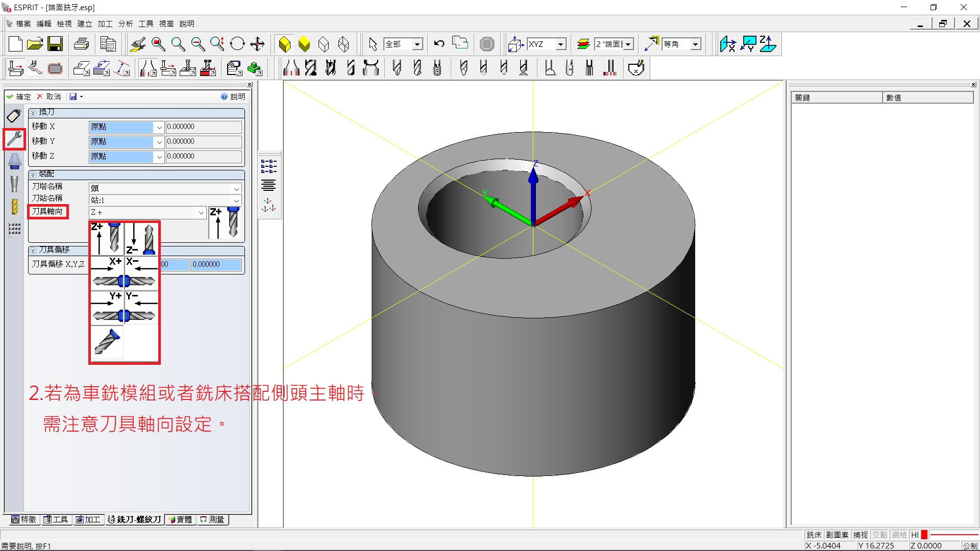This screenshot has height=551, width=980.
Task: Click the Print toolbar icon
Action: click(x=82, y=44)
